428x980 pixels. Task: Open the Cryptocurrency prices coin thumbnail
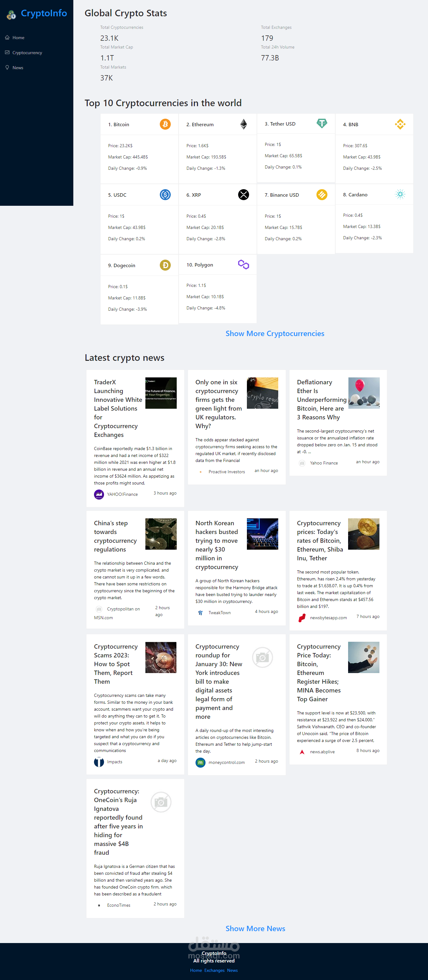pyautogui.click(x=364, y=534)
